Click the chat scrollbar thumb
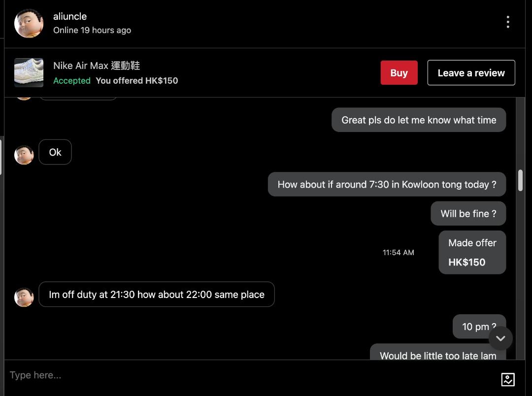Viewport: 532px width, 396px height. (x=520, y=181)
